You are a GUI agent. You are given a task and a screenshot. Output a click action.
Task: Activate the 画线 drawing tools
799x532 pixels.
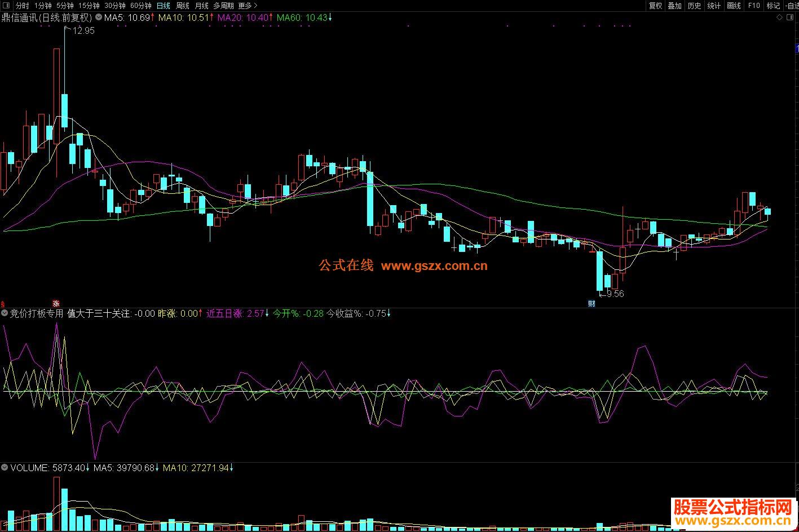[x=734, y=6]
